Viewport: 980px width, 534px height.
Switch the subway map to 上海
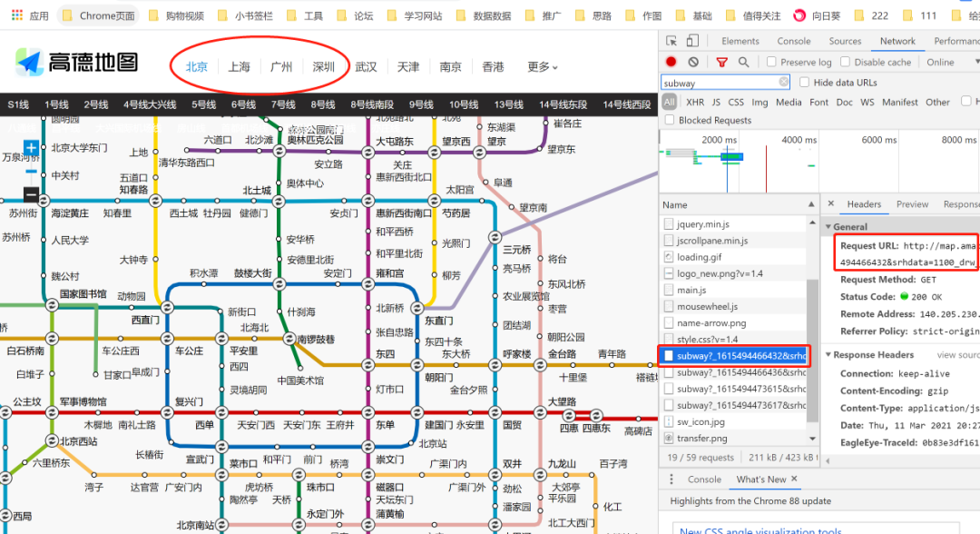[x=239, y=66]
